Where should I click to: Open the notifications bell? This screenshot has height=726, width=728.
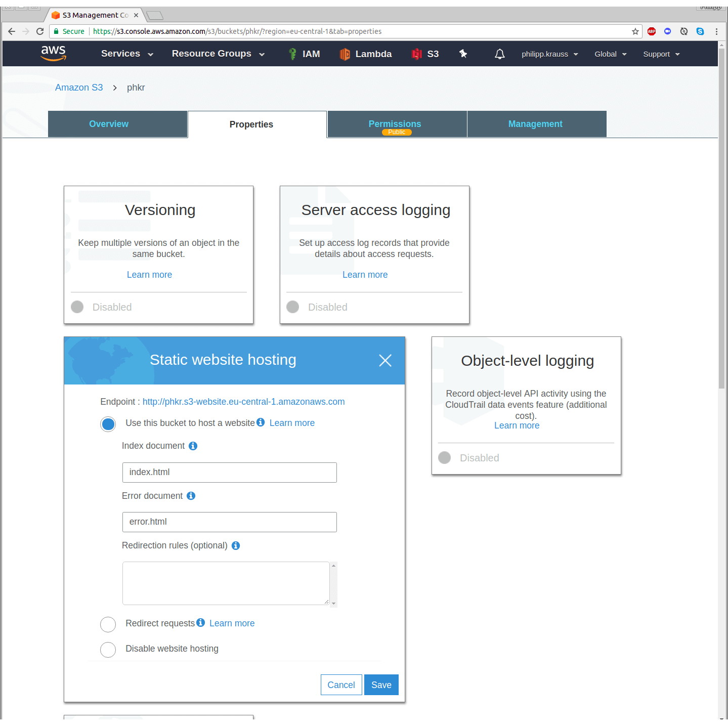tap(499, 54)
